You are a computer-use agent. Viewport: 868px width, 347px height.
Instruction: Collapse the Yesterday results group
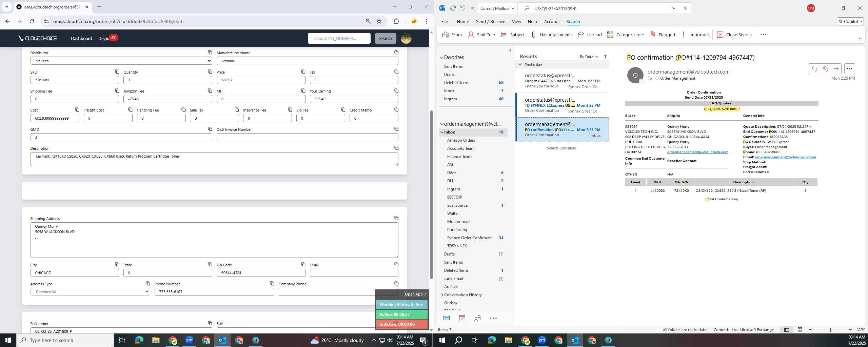point(520,64)
